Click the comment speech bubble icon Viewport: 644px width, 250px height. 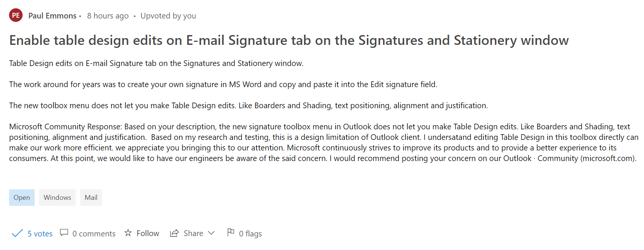[x=64, y=233]
